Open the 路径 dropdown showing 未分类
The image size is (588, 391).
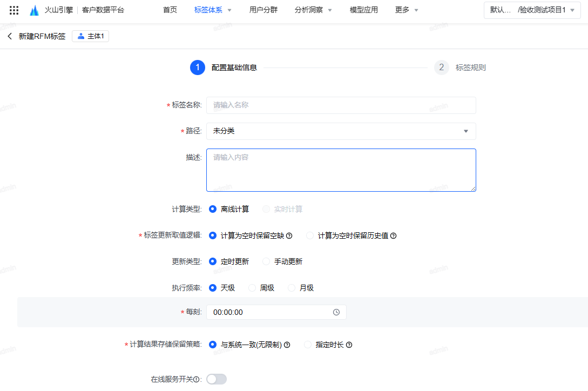(x=341, y=131)
